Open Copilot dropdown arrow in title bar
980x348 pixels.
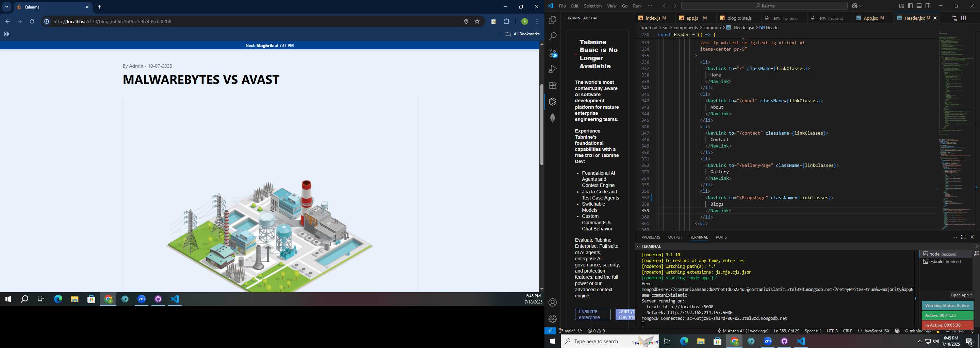point(861,6)
